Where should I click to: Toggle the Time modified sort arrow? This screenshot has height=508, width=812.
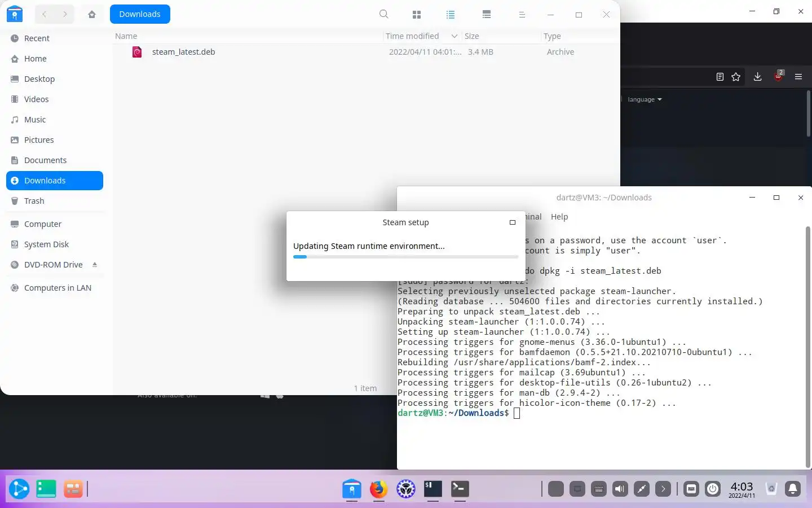click(x=454, y=36)
